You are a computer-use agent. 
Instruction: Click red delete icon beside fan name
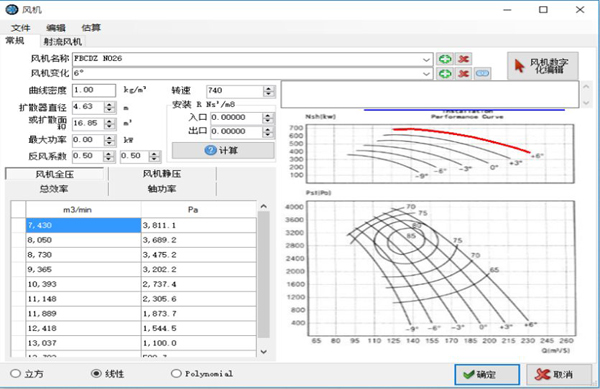pyautogui.click(x=463, y=59)
